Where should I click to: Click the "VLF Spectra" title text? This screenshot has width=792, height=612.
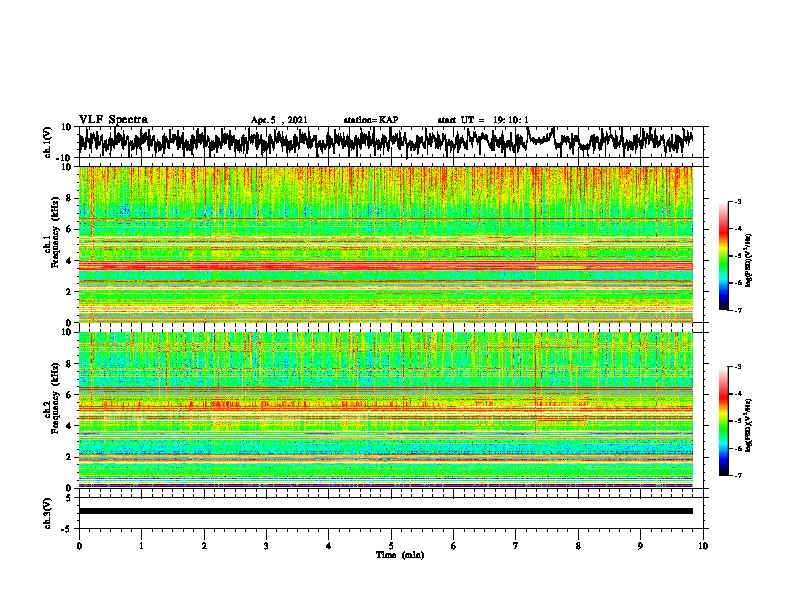point(113,120)
